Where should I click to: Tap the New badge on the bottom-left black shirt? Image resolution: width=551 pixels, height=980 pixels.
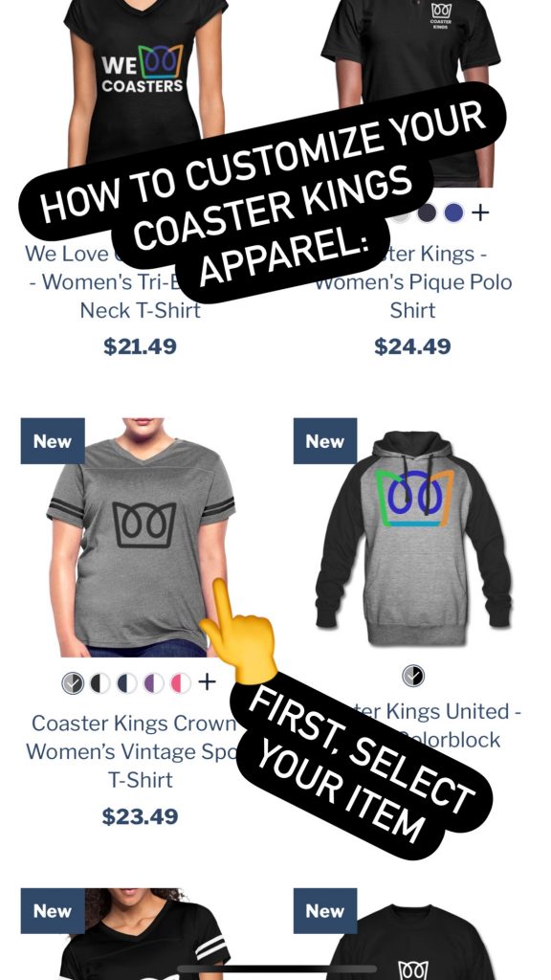53,911
